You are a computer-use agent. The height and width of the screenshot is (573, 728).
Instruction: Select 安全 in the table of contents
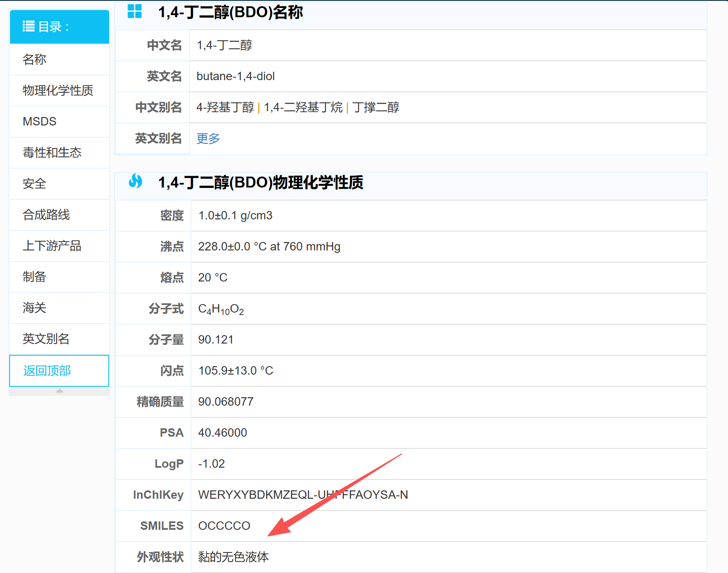coord(34,184)
